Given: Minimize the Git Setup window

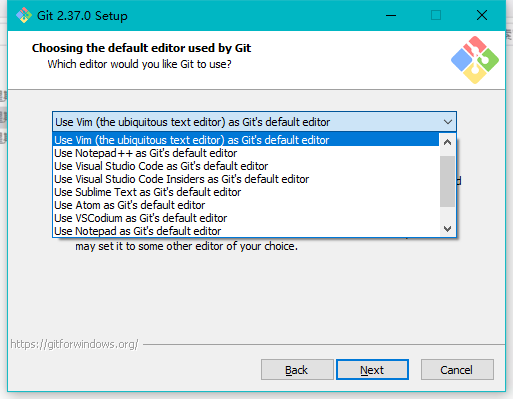Looking at the screenshot, I should pos(391,15).
